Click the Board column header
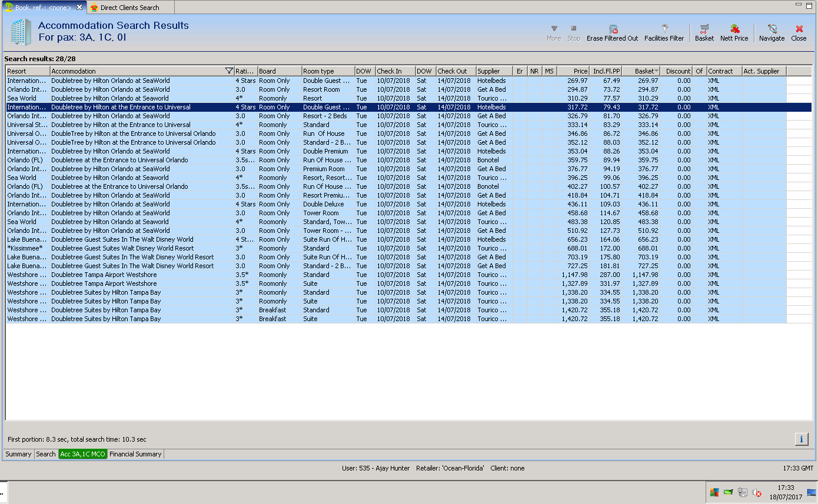818x504 pixels. click(280, 71)
